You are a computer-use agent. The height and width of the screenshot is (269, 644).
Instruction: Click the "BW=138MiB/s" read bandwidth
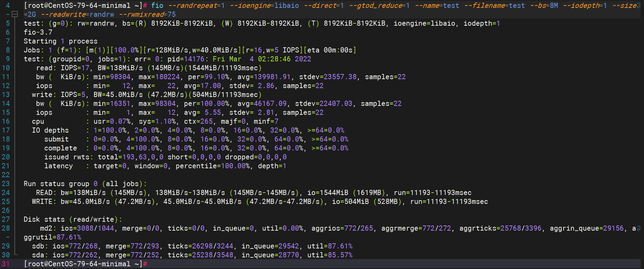120,68
